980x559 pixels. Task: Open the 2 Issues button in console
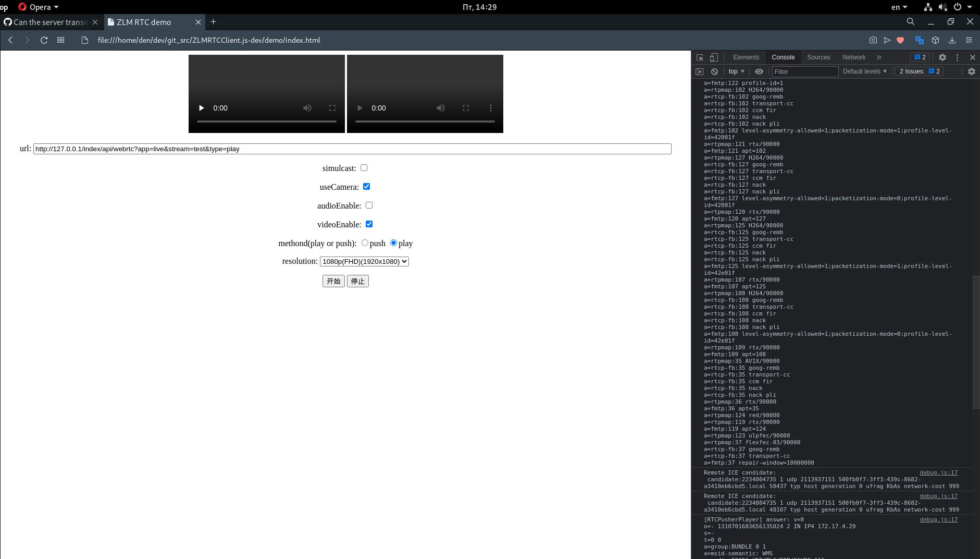(x=920, y=71)
